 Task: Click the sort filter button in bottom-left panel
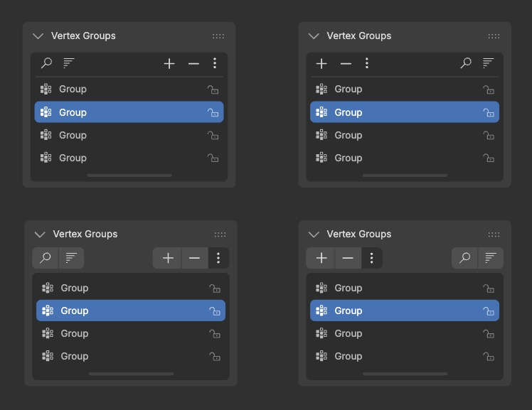tap(71, 258)
